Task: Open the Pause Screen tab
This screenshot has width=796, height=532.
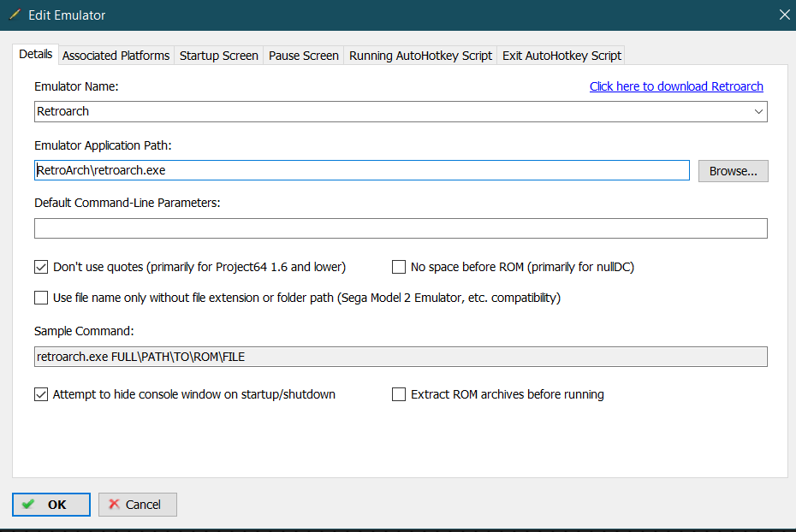Action: (x=304, y=56)
